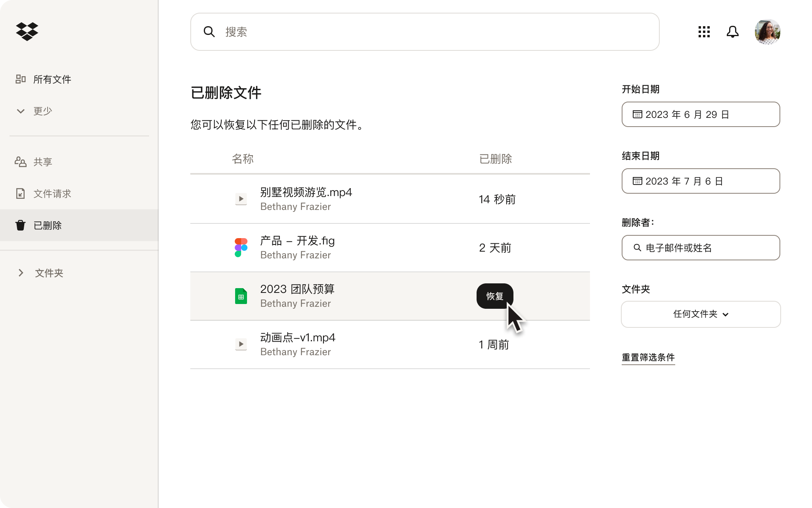Open 文件夹 section label in sidebar
812x508 pixels.
49,273
